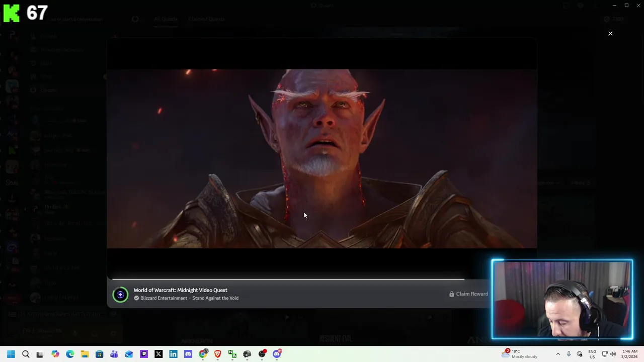
Task: Switch to the Claimed Quests tab in Discord
Action: pos(206,19)
